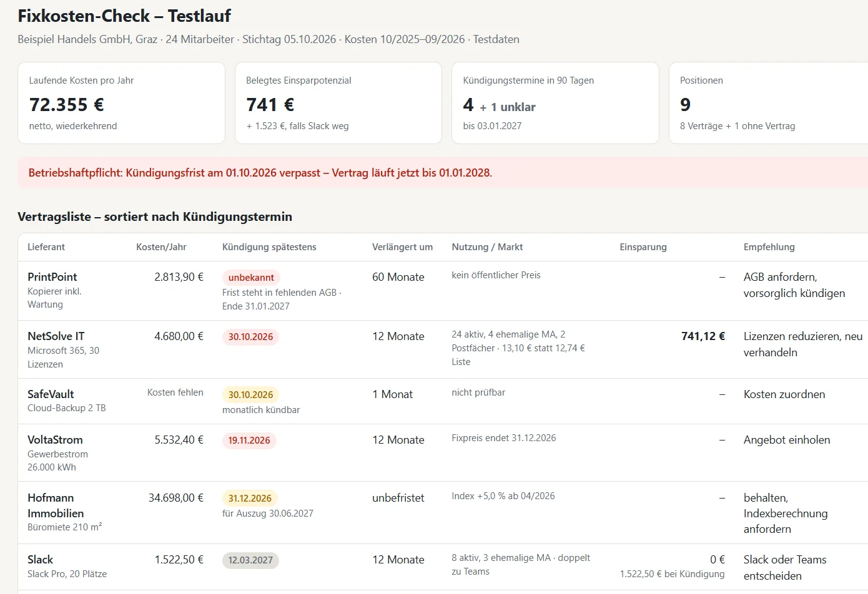
Task: Click the "19.11.2026" cancellation date badge
Action: (x=249, y=441)
